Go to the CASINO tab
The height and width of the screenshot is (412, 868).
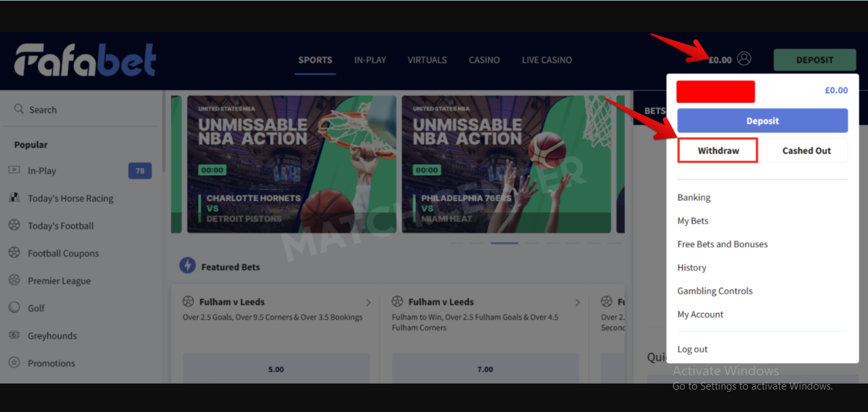click(484, 60)
